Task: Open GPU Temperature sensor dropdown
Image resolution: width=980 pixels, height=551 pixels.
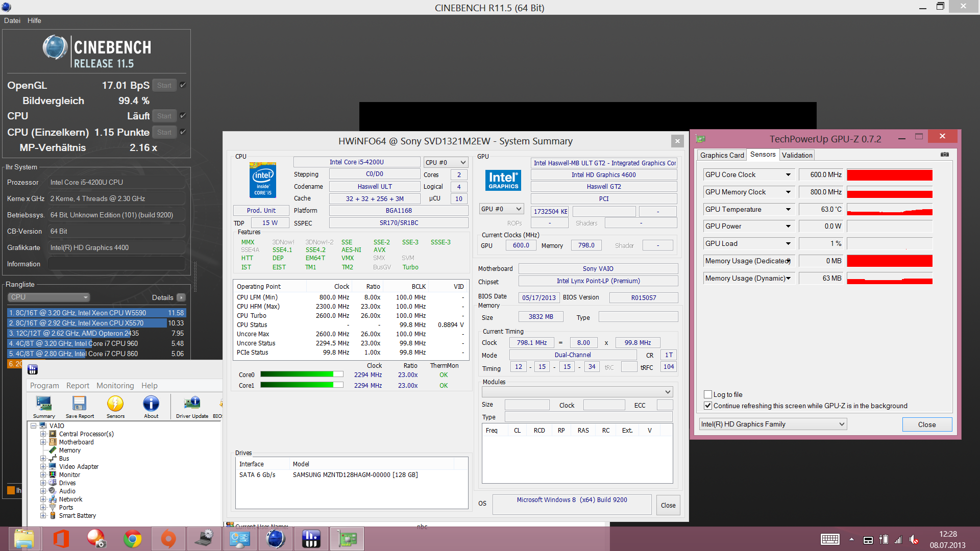Action: click(788, 209)
